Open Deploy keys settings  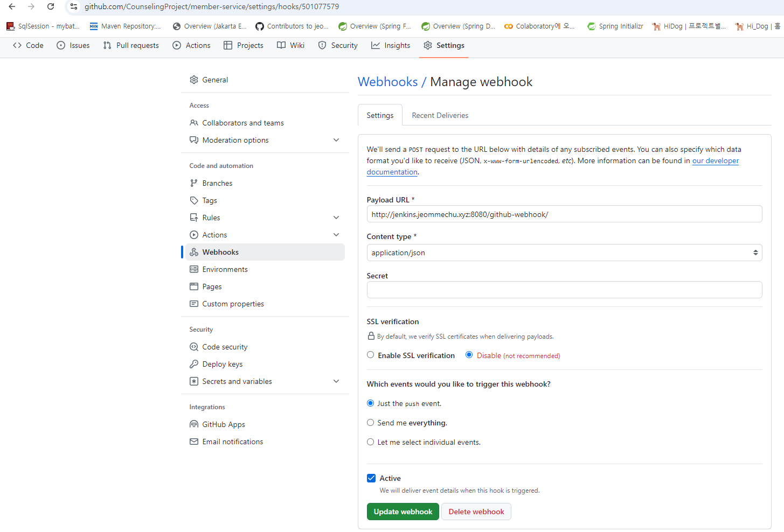point(265,364)
